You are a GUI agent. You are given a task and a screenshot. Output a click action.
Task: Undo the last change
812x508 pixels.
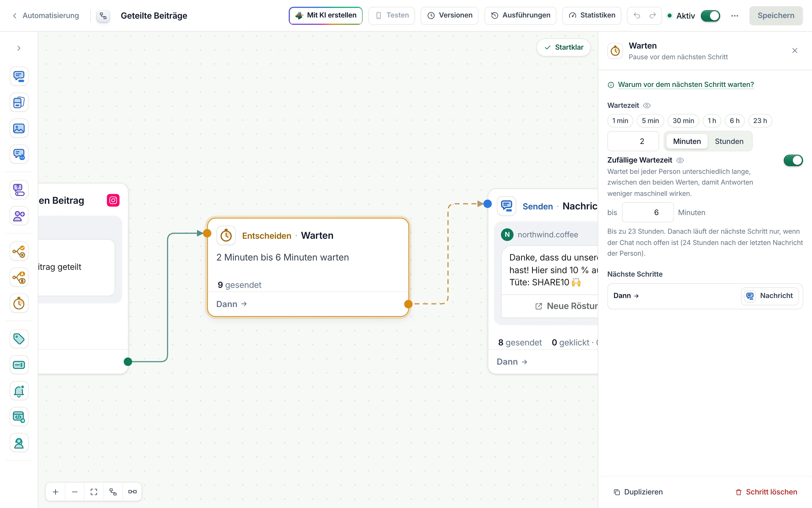pos(637,16)
